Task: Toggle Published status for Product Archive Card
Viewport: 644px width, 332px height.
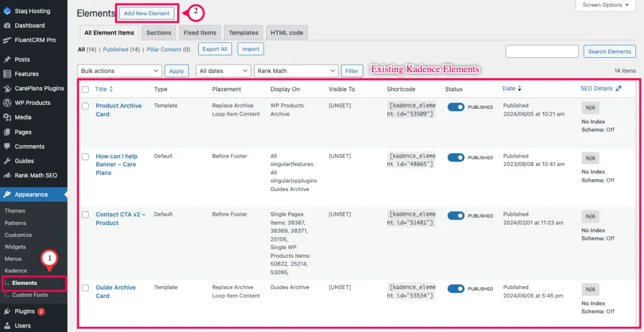Action: (456, 107)
